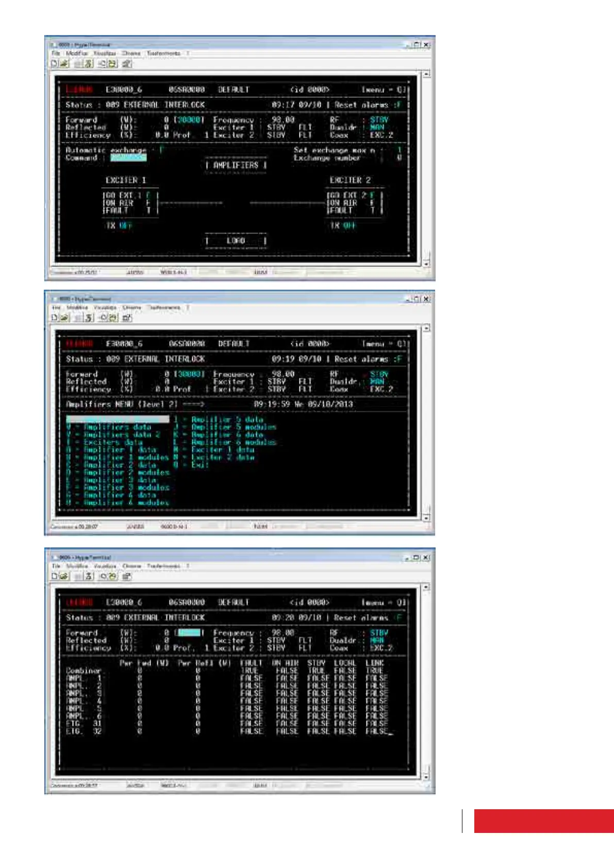Click the AMPLIFIERS box in the exciter diagram
Image resolution: width=614 pixels, height=868 pixels.
point(236,165)
